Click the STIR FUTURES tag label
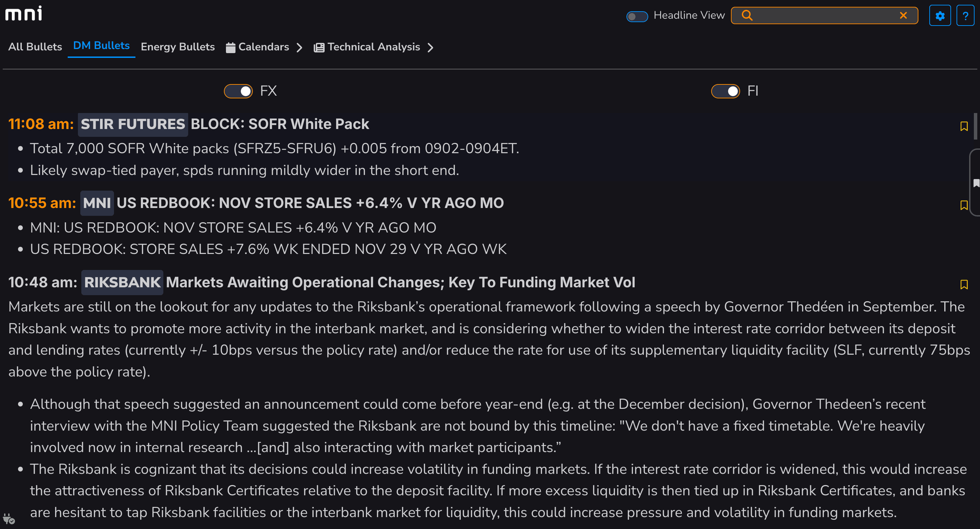The width and height of the screenshot is (980, 529). coord(133,125)
